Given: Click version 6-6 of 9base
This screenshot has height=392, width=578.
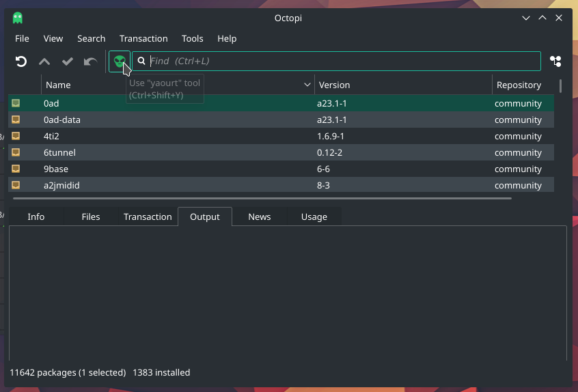Looking at the screenshot, I should click(x=323, y=169).
